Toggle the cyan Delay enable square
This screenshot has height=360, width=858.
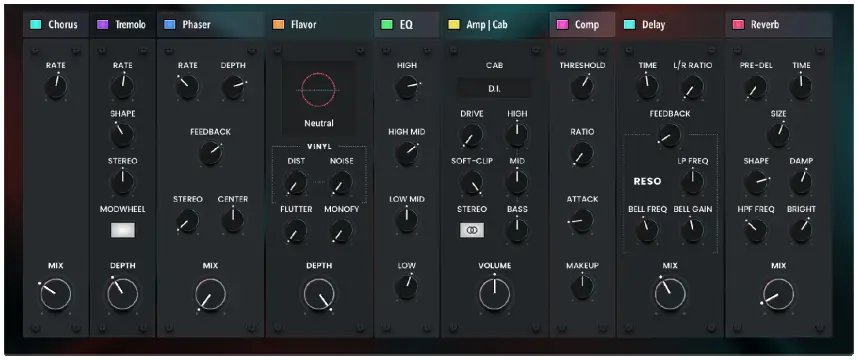click(x=629, y=25)
